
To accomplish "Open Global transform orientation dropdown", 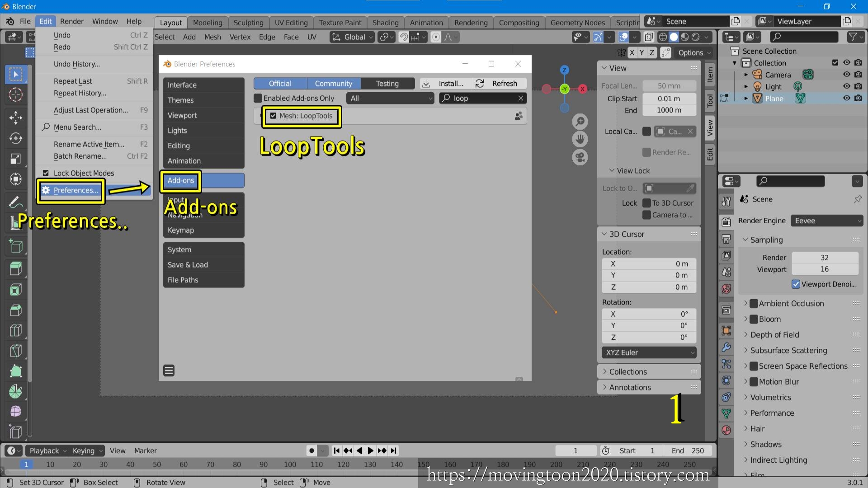I will [352, 37].
